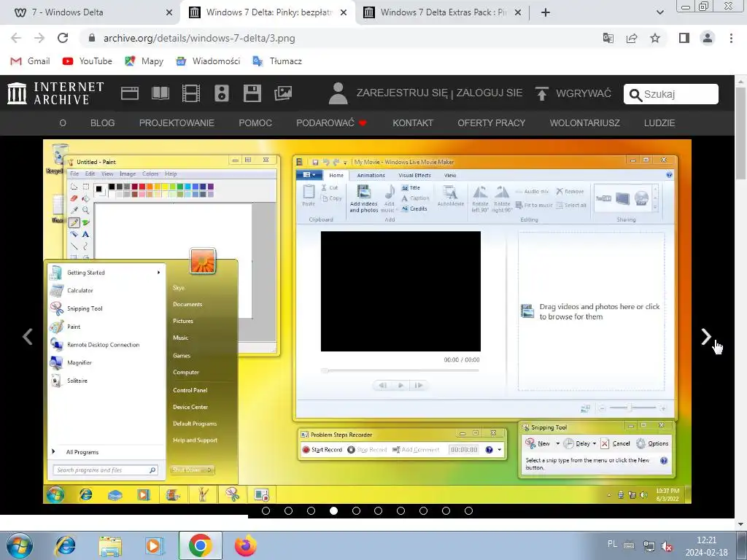The image size is (747, 560).
Task: Click the user silhouette icon
Action: [338, 93]
